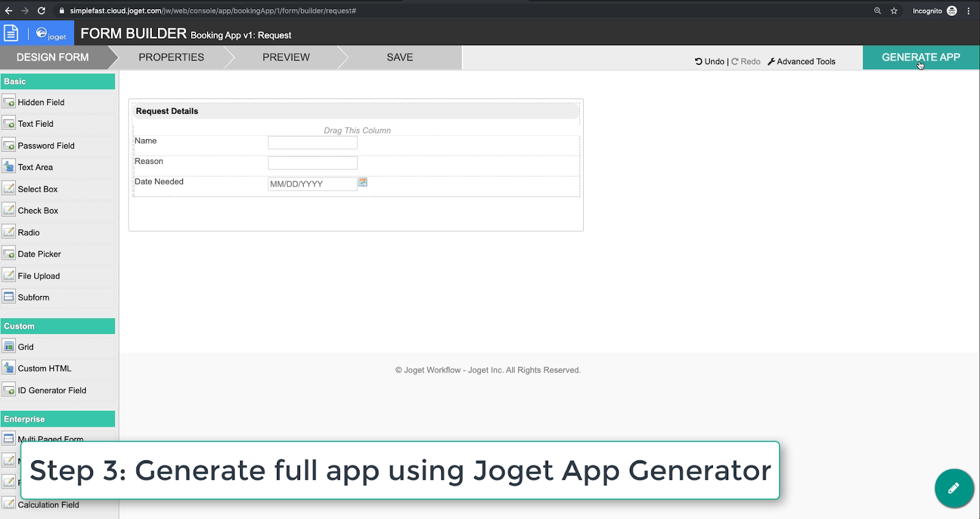Screen dimensions: 980x519
Task: Click Undo in the toolbar
Action: [x=709, y=61]
